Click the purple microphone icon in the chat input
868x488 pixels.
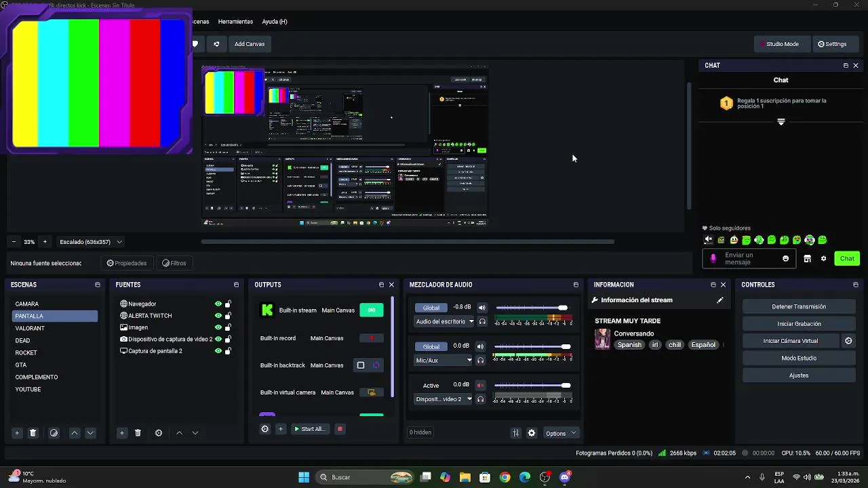click(713, 259)
